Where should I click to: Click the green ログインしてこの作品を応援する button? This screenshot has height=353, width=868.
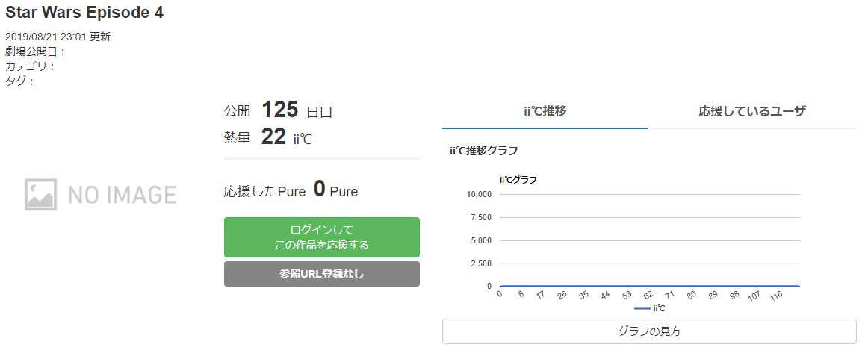322,237
